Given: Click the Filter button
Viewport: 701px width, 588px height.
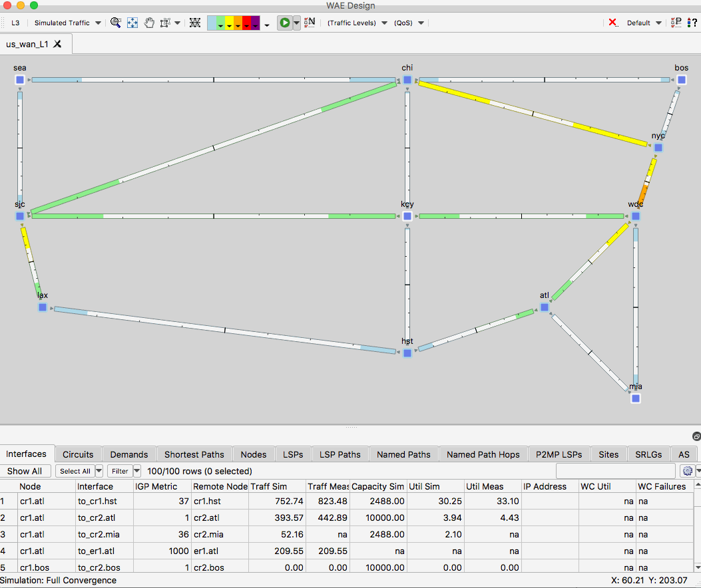Looking at the screenshot, I should point(120,471).
